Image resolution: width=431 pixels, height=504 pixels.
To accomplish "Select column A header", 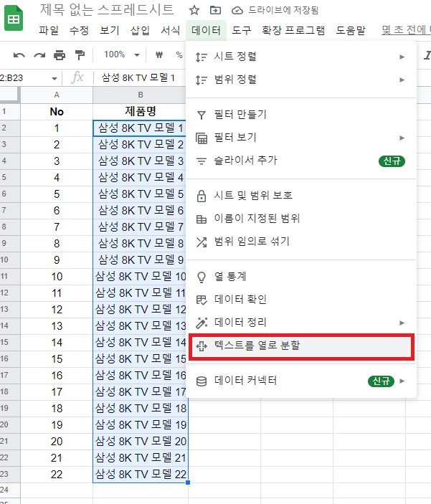I will tap(57, 95).
